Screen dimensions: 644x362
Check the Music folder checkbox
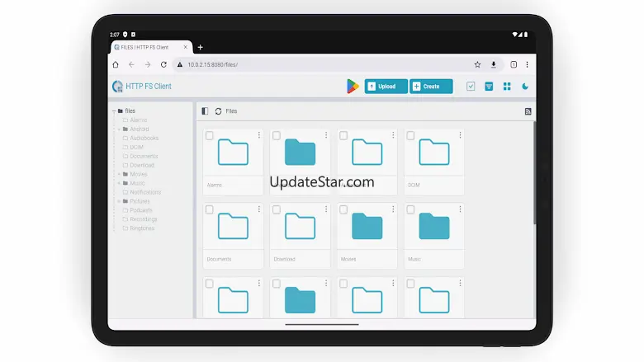click(410, 209)
